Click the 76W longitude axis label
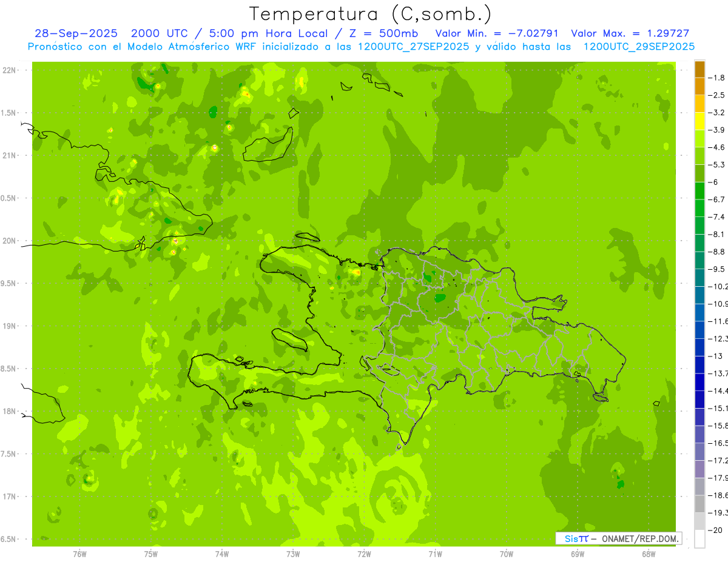This screenshot has height=562, width=728. 79,554
